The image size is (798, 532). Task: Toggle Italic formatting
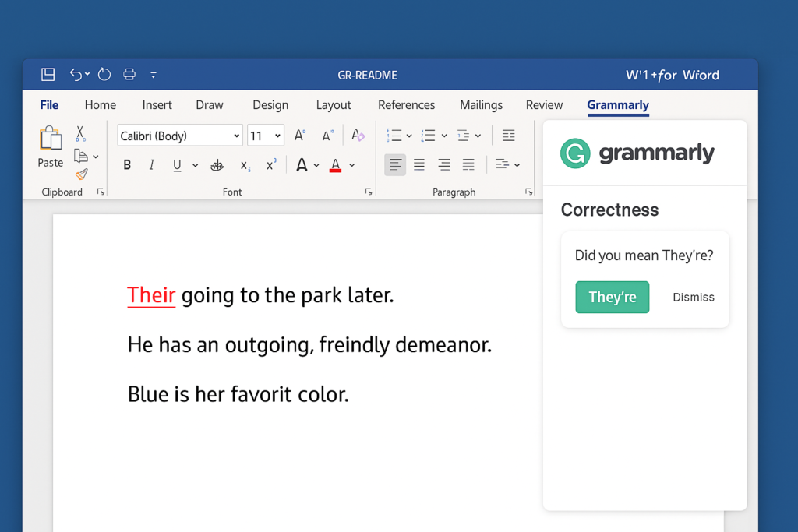point(151,165)
